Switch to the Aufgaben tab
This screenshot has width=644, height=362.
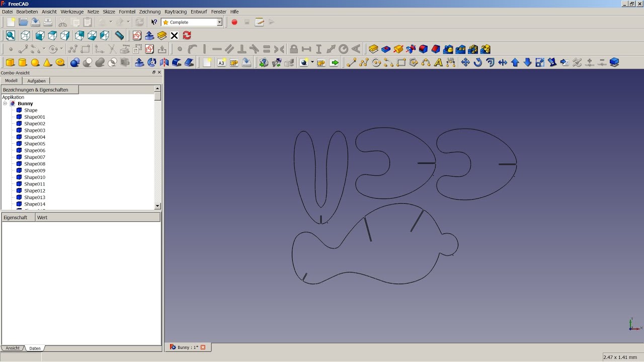click(36, 80)
